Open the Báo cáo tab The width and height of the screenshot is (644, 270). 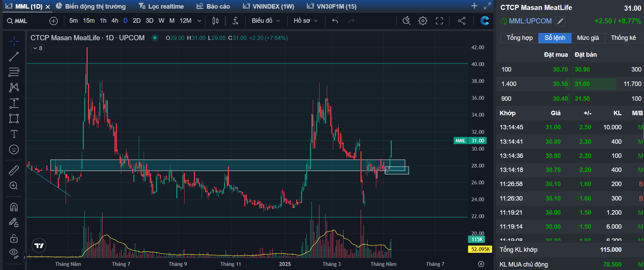[x=213, y=6]
